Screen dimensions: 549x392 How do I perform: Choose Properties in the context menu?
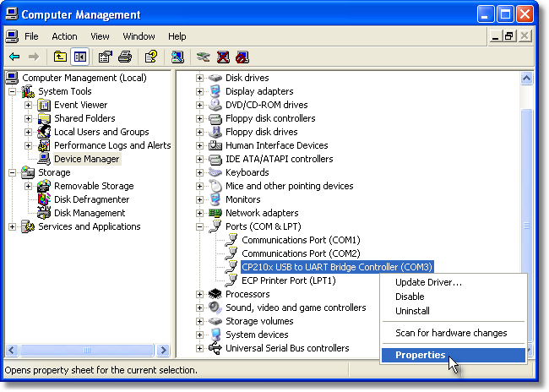click(454, 355)
